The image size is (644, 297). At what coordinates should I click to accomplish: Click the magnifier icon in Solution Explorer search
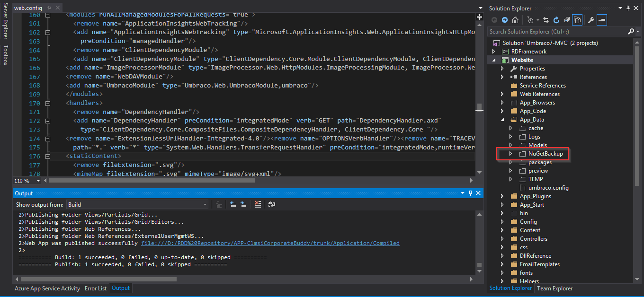click(x=630, y=31)
